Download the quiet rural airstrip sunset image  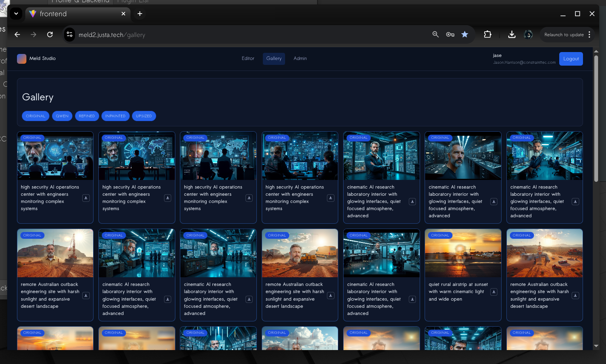(494, 291)
